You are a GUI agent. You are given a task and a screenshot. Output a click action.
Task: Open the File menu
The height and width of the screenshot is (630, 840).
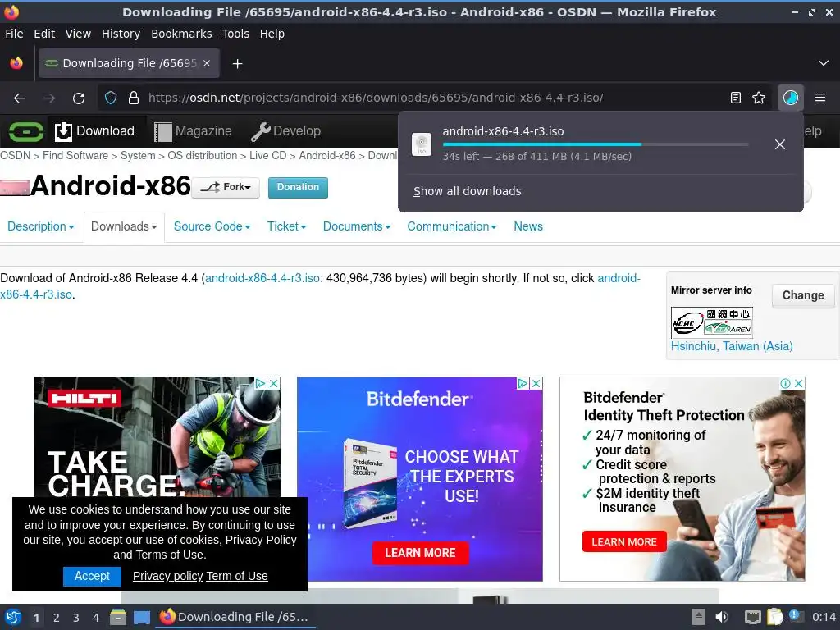click(14, 34)
